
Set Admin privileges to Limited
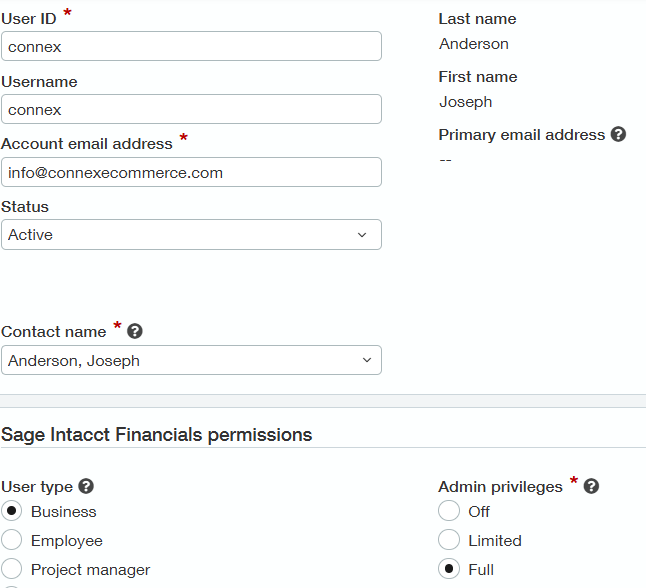pyautogui.click(x=449, y=540)
